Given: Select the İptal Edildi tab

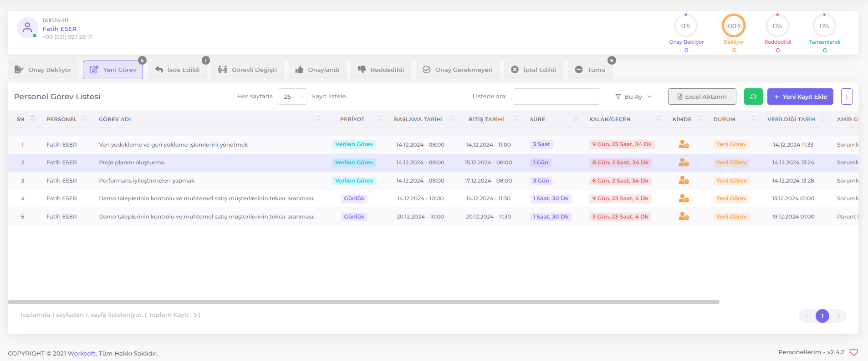Looking at the screenshot, I should (534, 70).
